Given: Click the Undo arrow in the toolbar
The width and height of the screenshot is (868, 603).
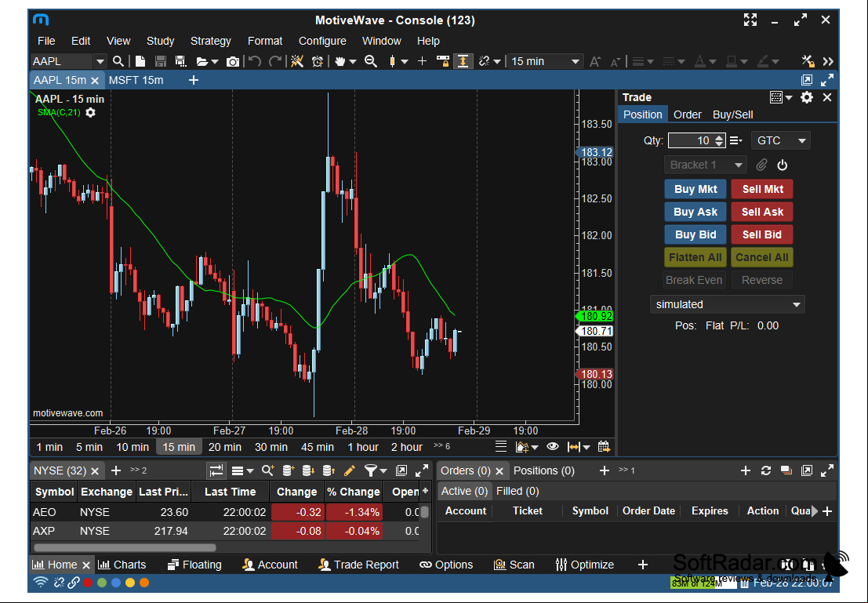Looking at the screenshot, I should click(x=255, y=61).
